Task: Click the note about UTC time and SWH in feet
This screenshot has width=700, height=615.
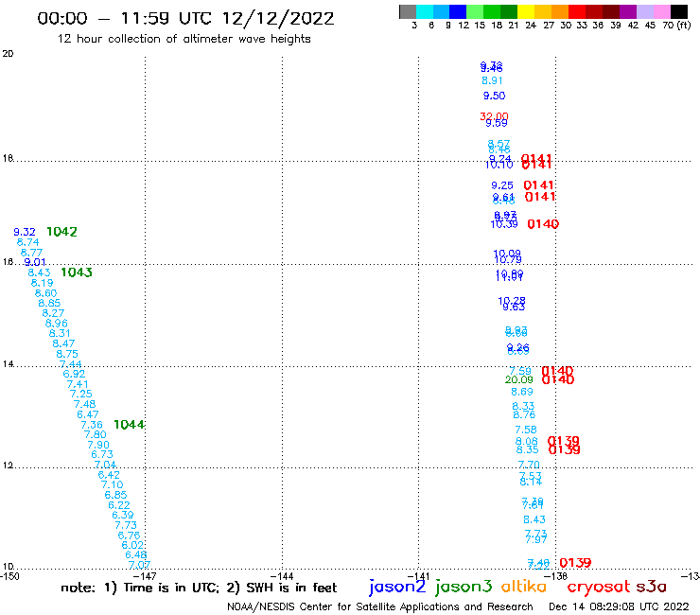Action: point(199,588)
